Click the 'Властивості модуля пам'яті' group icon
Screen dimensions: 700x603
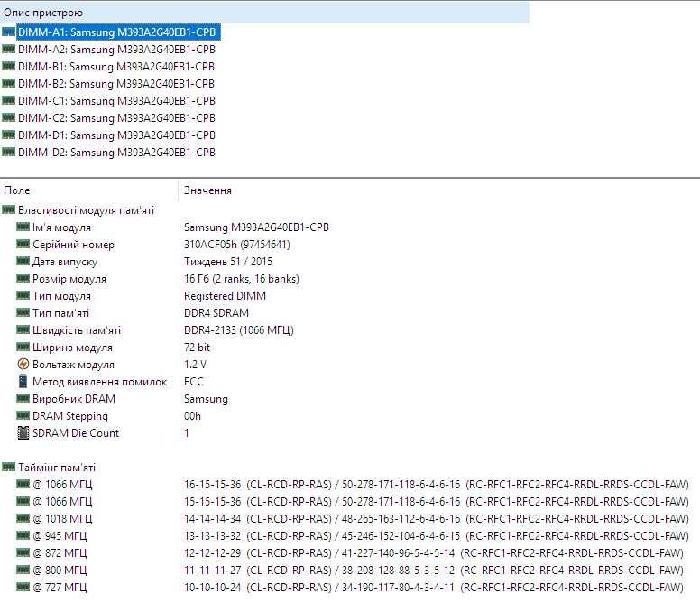[8, 209]
